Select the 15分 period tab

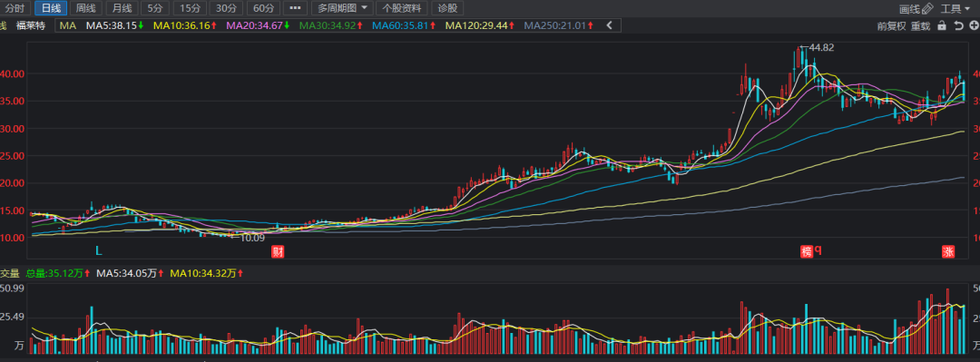[x=190, y=8]
